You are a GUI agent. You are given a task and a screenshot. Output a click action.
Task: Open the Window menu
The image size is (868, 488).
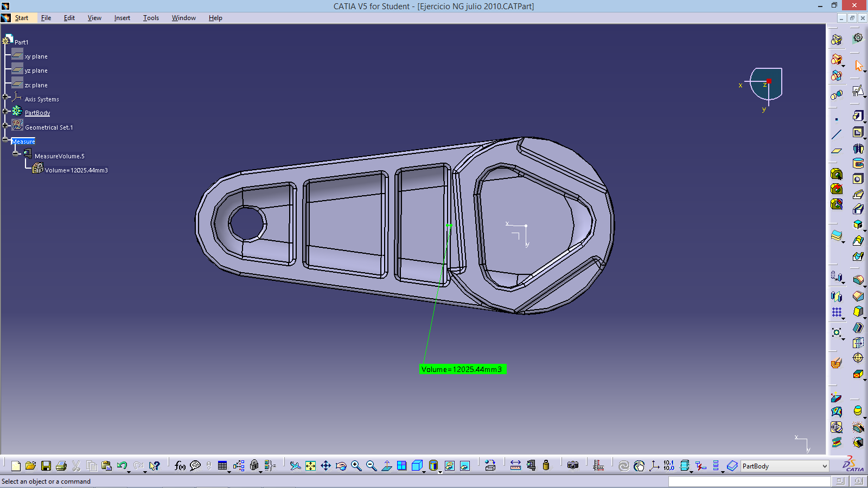(184, 18)
